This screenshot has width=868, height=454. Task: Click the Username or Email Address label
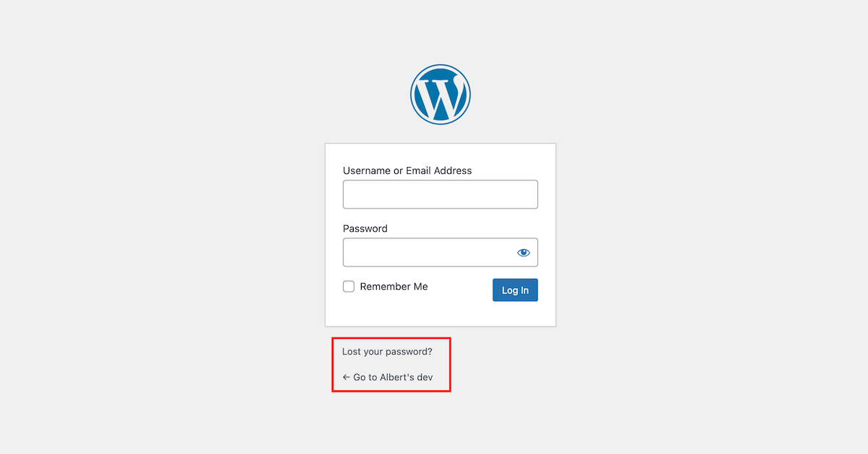[407, 171]
